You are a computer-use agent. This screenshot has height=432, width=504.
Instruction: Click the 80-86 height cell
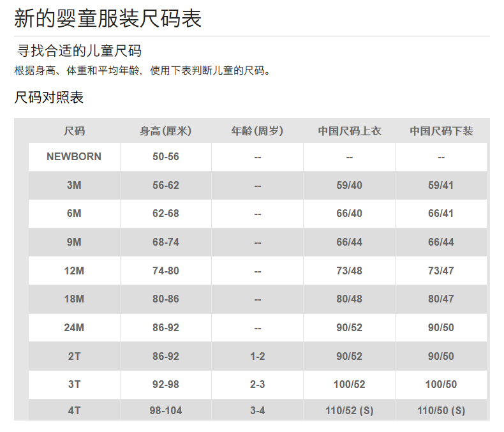tap(165, 299)
